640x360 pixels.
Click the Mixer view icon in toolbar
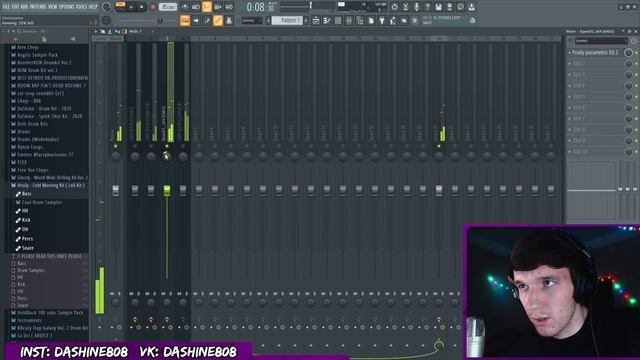pos(349,21)
